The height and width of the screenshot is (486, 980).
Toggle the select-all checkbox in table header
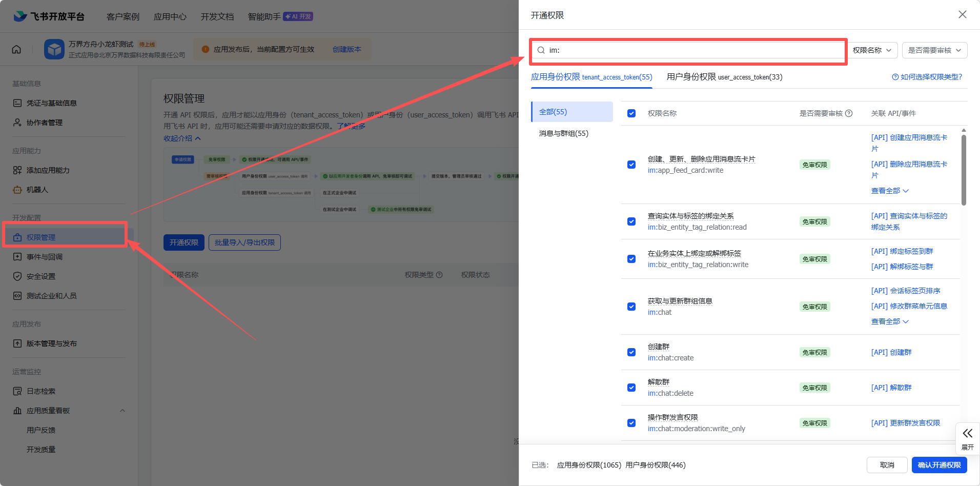[x=631, y=113]
